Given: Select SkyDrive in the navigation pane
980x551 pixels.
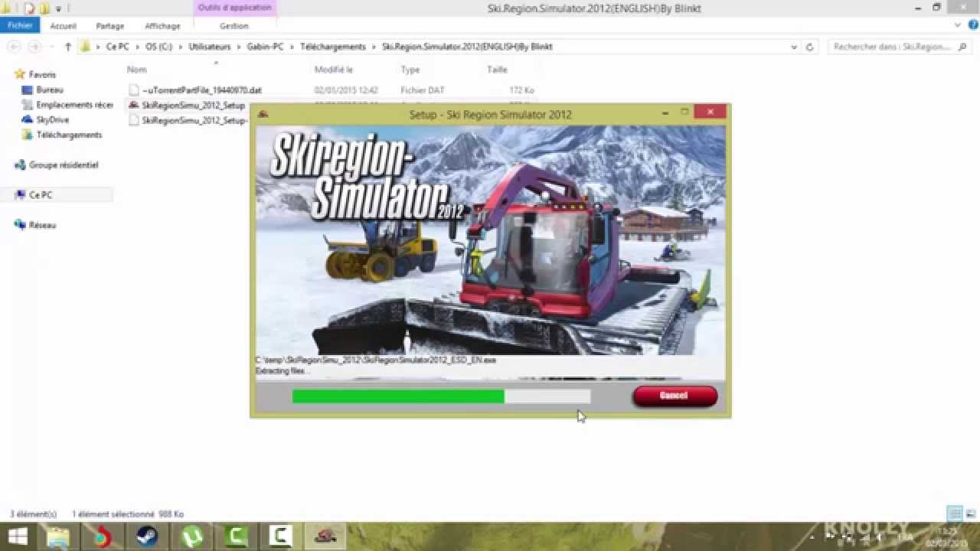Looking at the screenshot, I should [52, 119].
